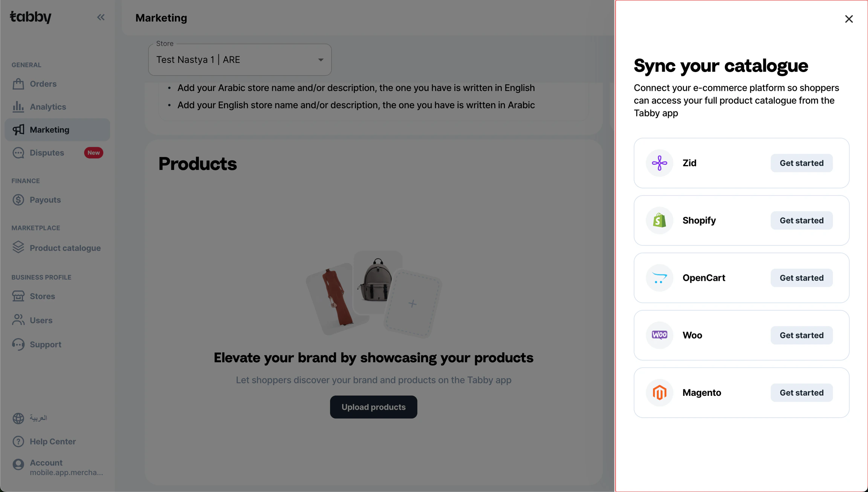The height and width of the screenshot is (492, 868).
Task: Open Stores via the storefront icon
Action: click(x=18, y=296)
